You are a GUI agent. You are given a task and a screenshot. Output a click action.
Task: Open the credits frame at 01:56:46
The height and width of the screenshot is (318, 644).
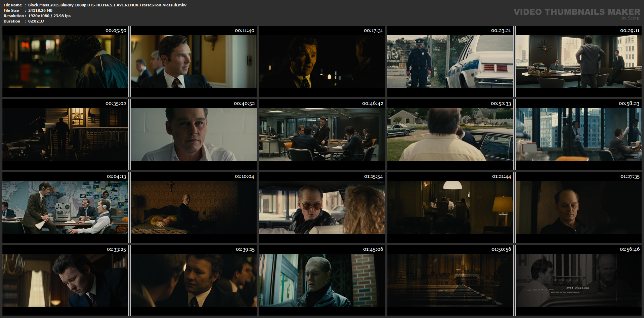578,280
